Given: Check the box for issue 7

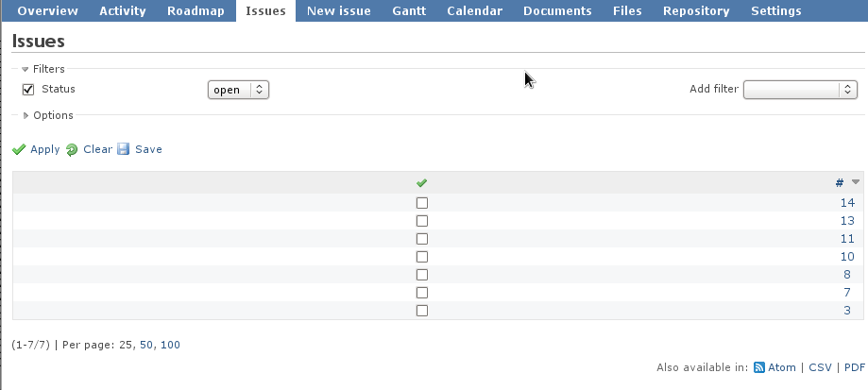Looking at the screenshot, I should click(422, 293).
